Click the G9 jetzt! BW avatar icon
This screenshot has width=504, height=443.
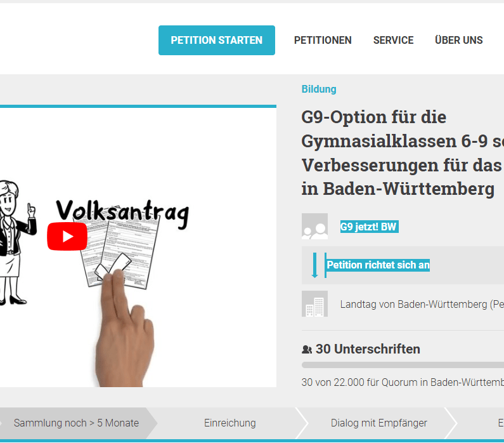(314, 226)
